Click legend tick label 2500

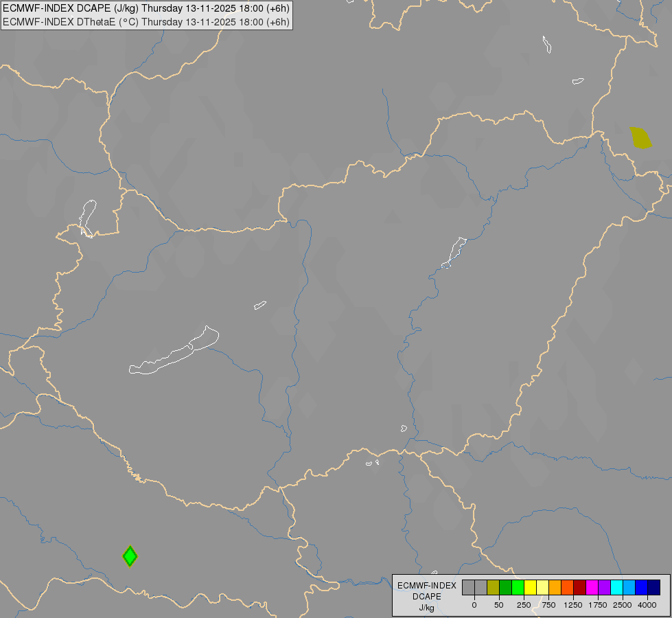click(x=623, y=605)
